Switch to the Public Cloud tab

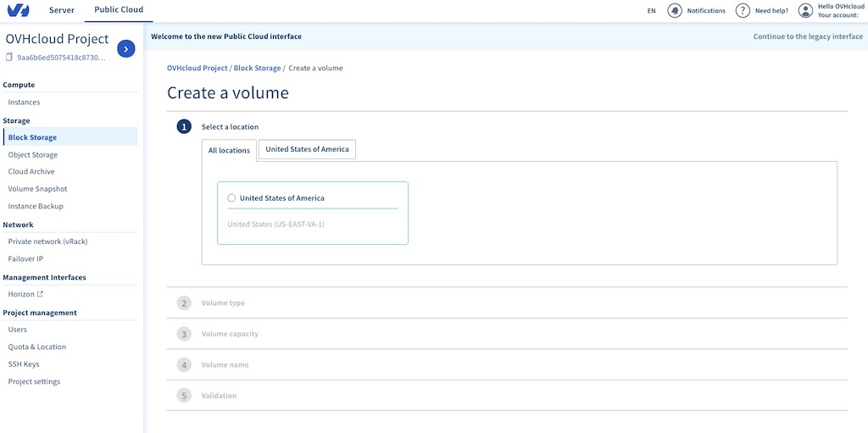(x=119, y=10)
